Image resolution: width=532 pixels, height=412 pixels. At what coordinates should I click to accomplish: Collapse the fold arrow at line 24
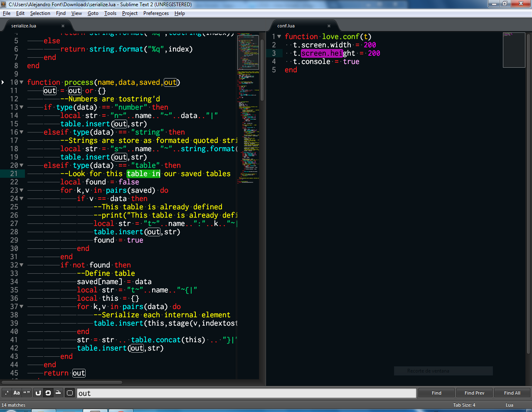click(22, 199)
